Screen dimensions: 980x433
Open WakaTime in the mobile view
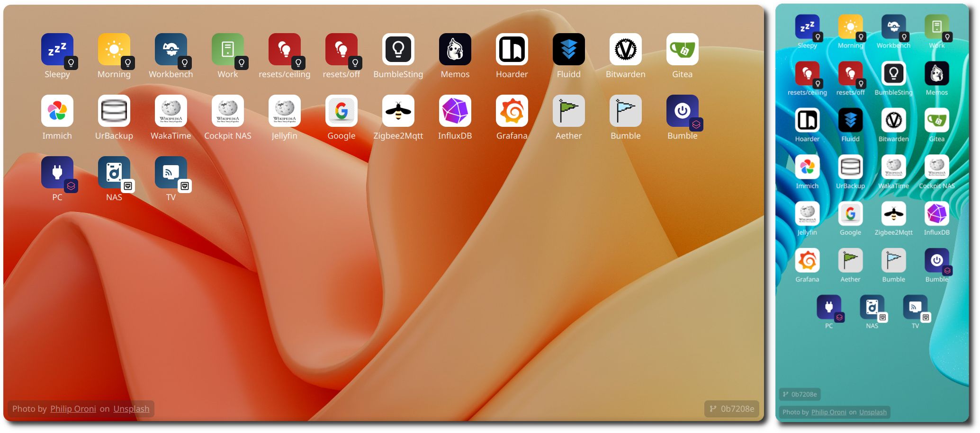point(893,167)
